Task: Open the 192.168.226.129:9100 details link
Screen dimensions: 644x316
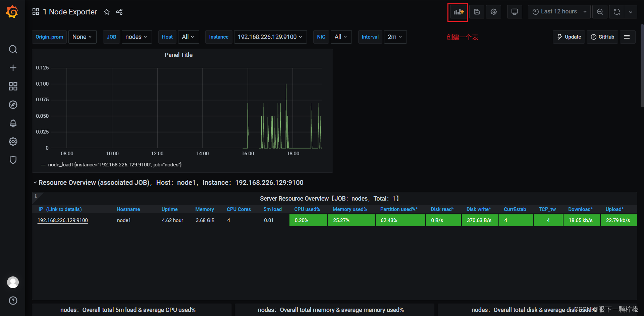Action: [63, 220]
